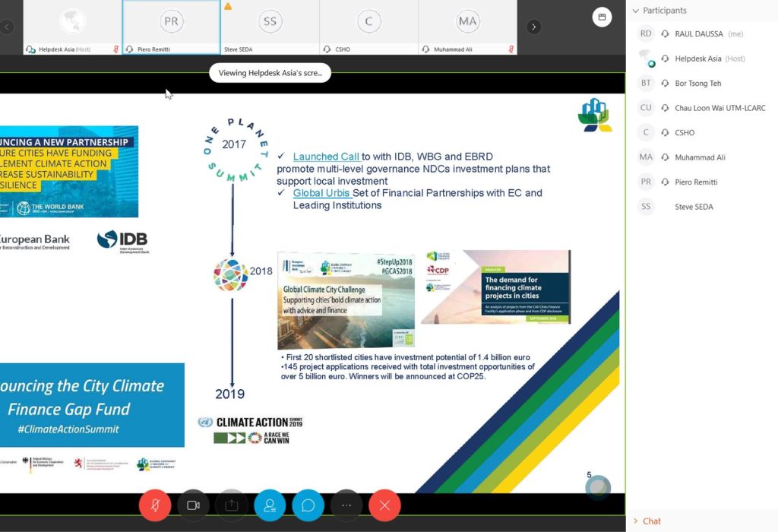Open the 'Global Urbis' link
Screen dimensions: 778x532
click(321, 193)
